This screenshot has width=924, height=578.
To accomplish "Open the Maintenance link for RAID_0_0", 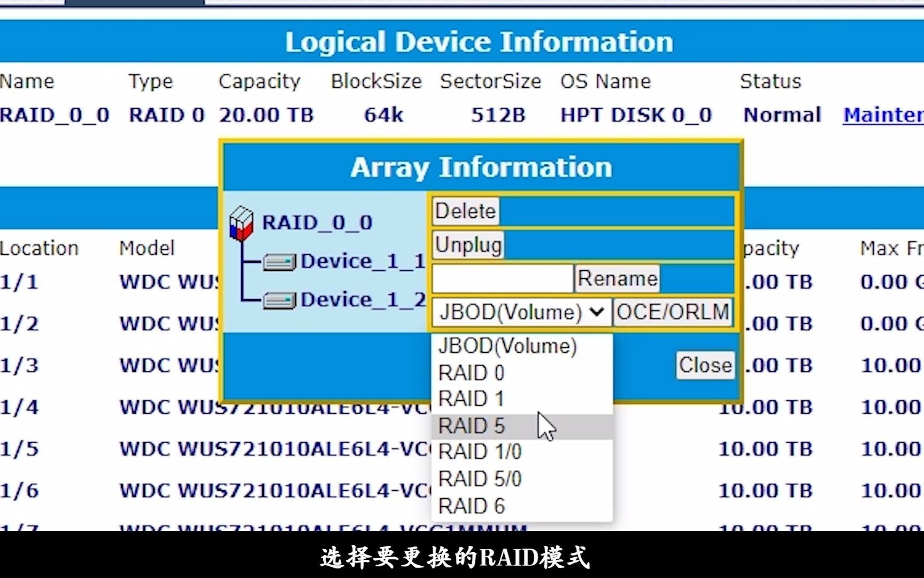I will [882, 115].
